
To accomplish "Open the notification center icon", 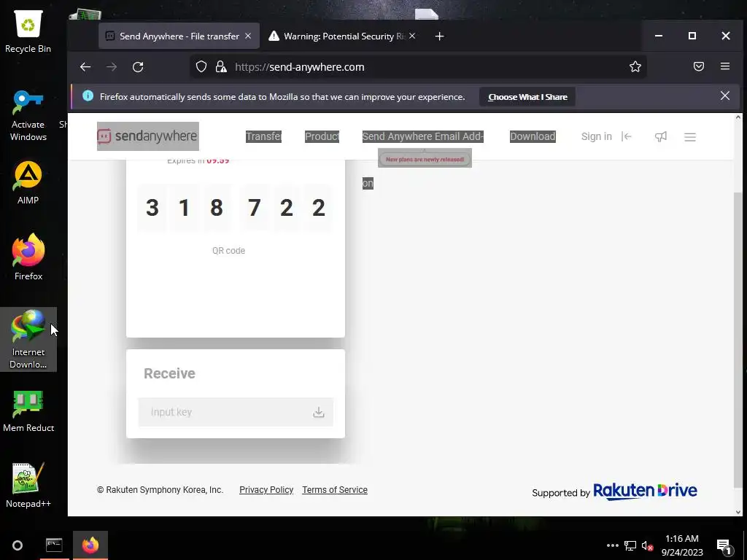I will coord(724,546).
